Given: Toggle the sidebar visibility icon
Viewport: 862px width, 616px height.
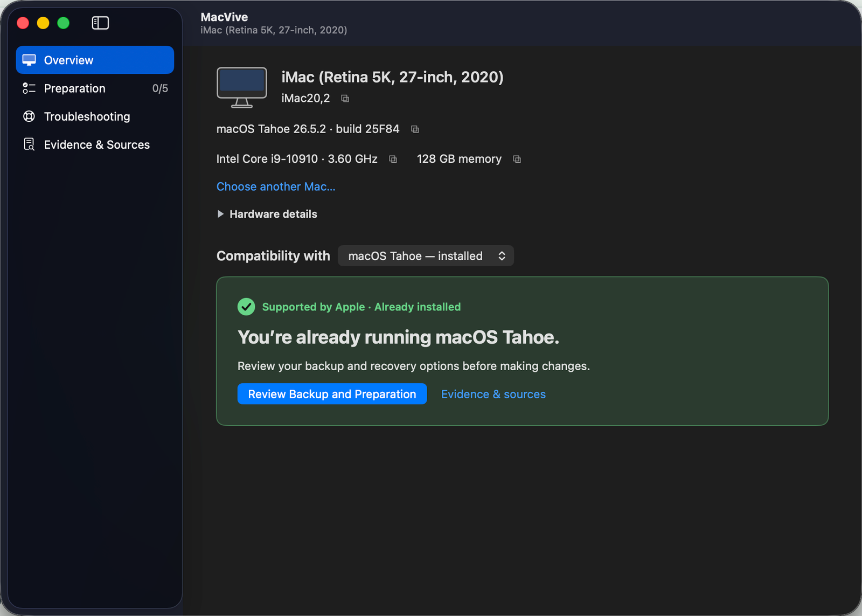Looking at the screenshot, I should point(100,23).
